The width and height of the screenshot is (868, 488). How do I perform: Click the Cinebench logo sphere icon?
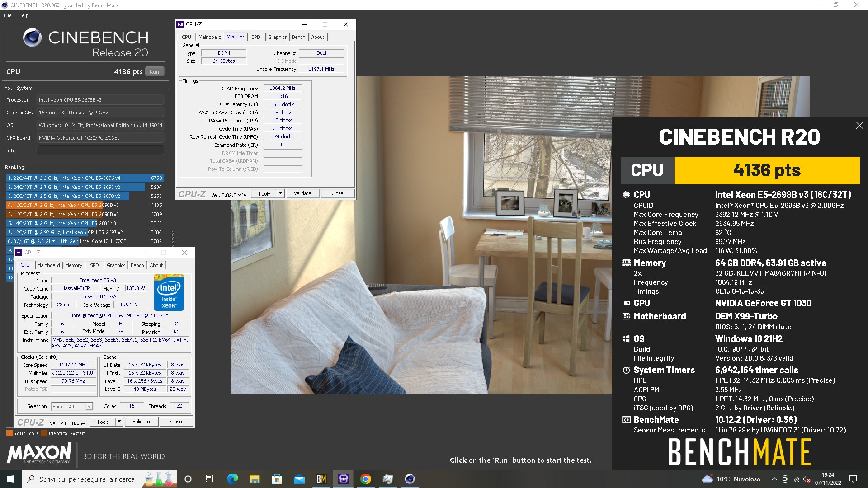(33, 38)
